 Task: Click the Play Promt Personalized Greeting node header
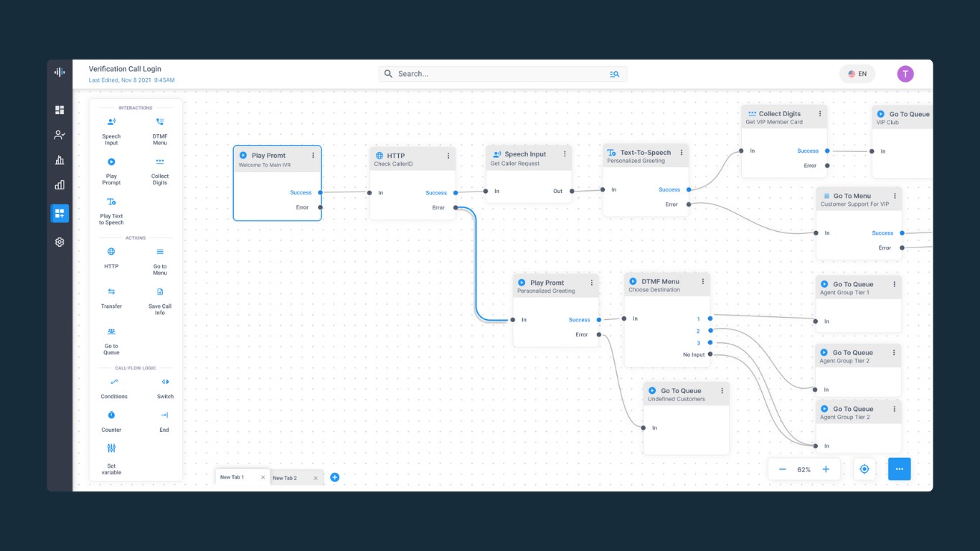tap(556, 286)
